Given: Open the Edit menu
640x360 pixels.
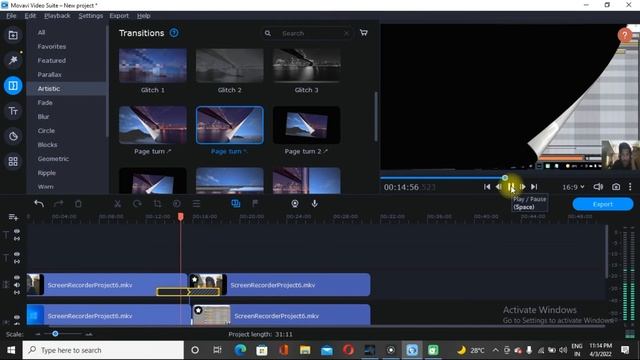Looking at the screenshot, I should pos(30,16).
